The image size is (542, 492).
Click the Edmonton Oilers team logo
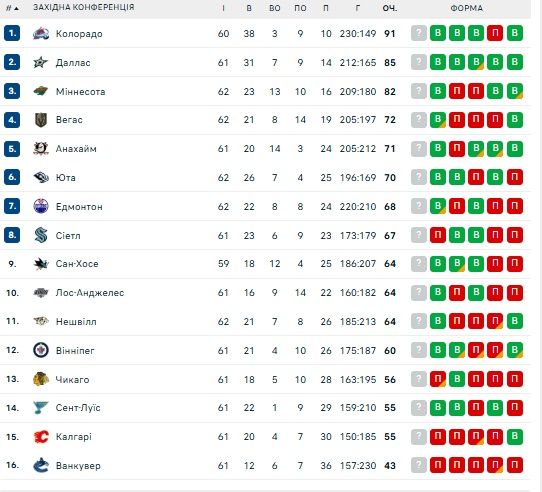tap(41, 206)
